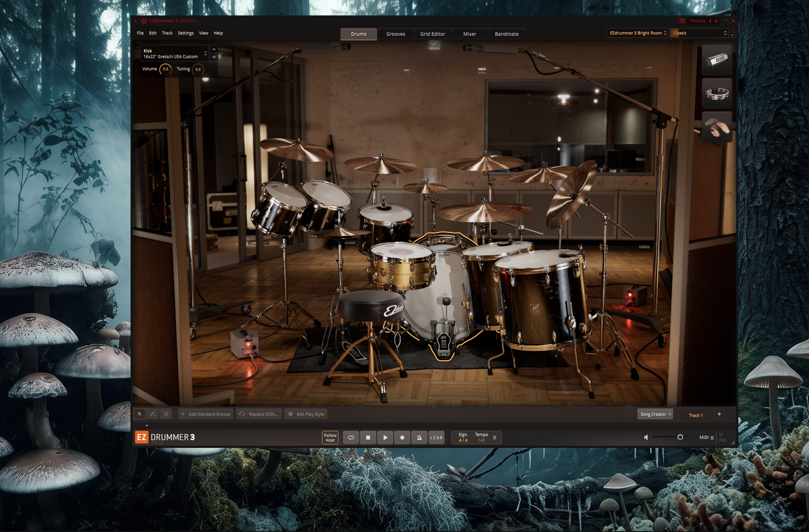Expand the Song Creator panel
809x532 pixels.
pyautogui.click(x=655, y=414)
